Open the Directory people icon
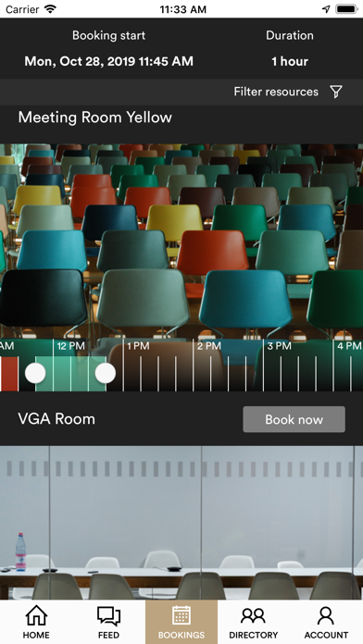 click(x=253, y=616)
